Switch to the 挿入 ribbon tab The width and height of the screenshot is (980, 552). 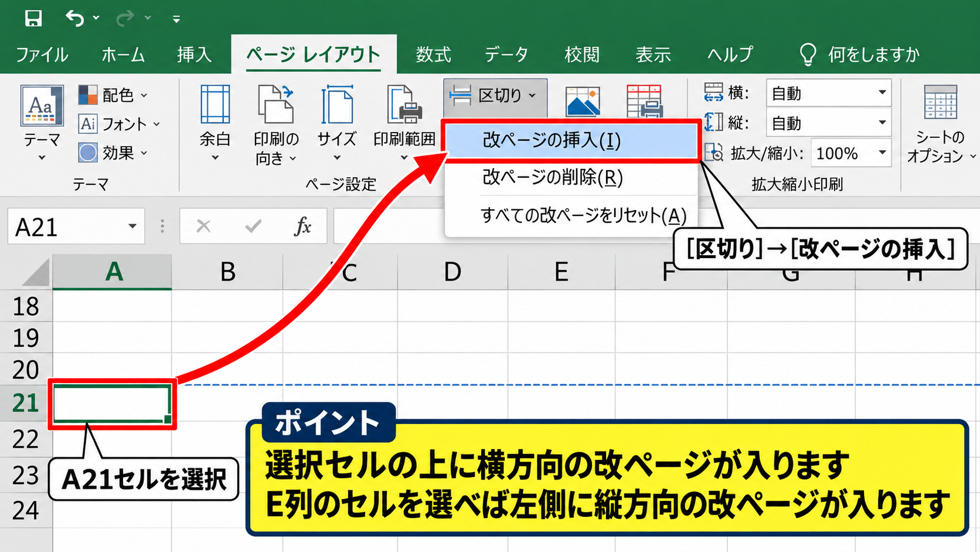click(194, 55)
